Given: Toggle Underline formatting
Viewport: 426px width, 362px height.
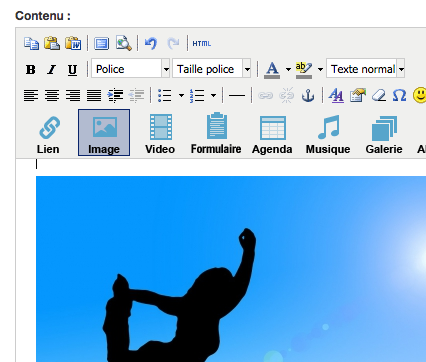Looking at the screenshot, I should click(x=72, y=70).
